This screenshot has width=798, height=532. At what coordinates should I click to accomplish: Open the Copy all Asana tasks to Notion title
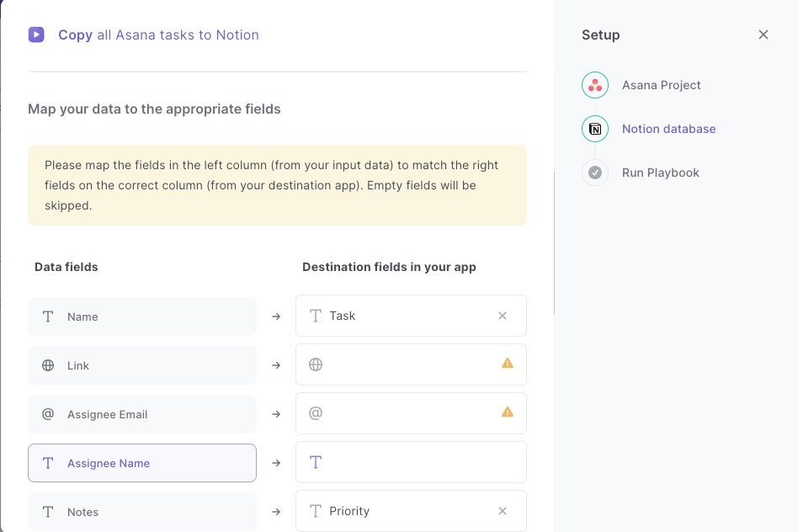(158, 35)
